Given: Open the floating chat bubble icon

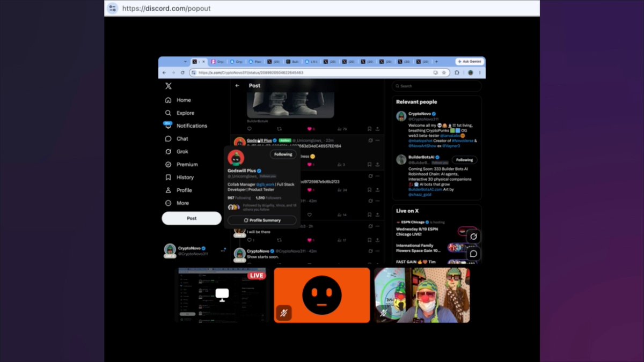Looking at the screenshot, I should (473, 254).
